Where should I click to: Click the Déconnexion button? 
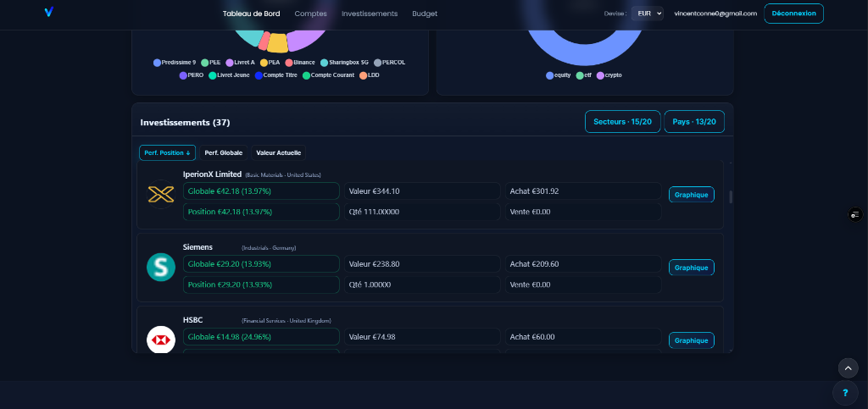793,14
